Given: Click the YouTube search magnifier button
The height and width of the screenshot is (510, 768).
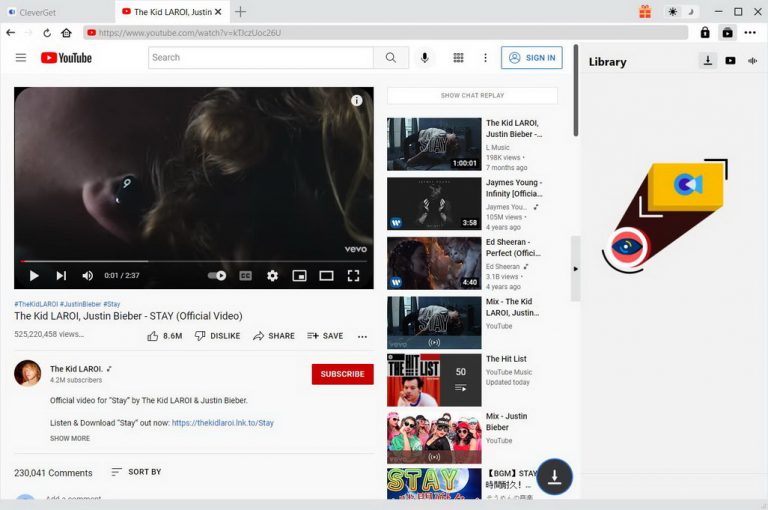Looking at the screenshot, I should point(391,58).
